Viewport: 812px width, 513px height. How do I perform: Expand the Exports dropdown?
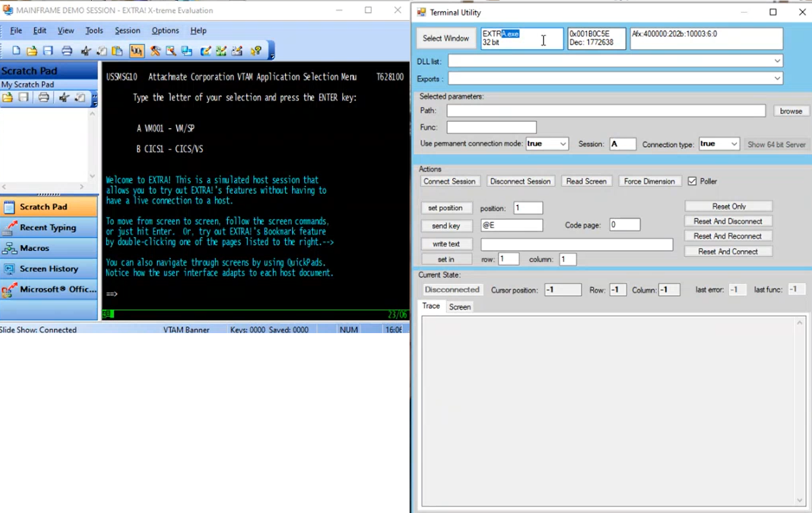click(777, 78)
